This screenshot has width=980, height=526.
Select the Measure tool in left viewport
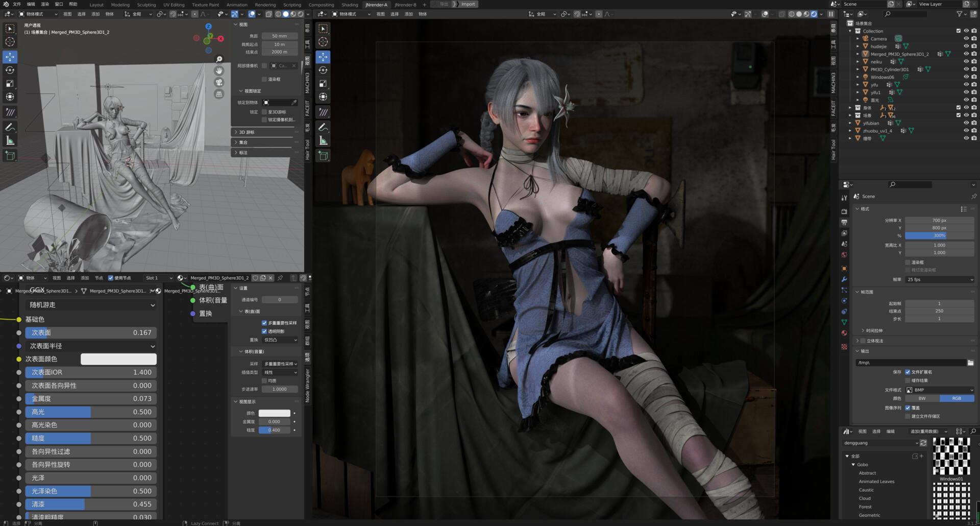click(x=10, y=140)
